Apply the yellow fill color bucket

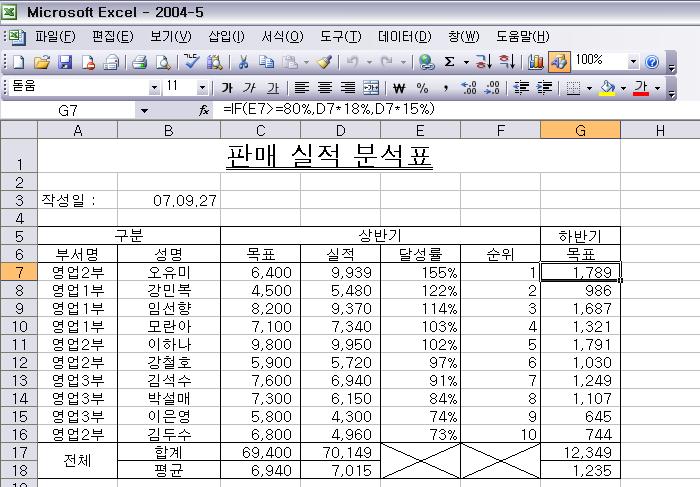coord(607,88)
